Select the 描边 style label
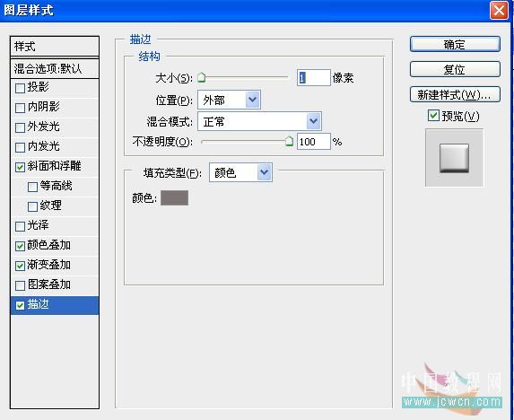The width and height of the screenshot is (514, 420). [38, 304]
